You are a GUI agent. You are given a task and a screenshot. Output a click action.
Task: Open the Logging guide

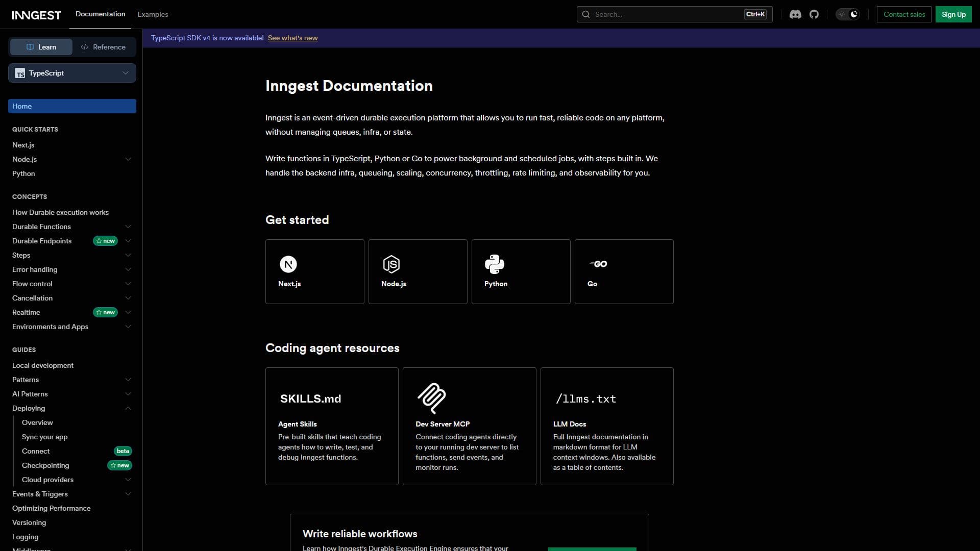25,537
